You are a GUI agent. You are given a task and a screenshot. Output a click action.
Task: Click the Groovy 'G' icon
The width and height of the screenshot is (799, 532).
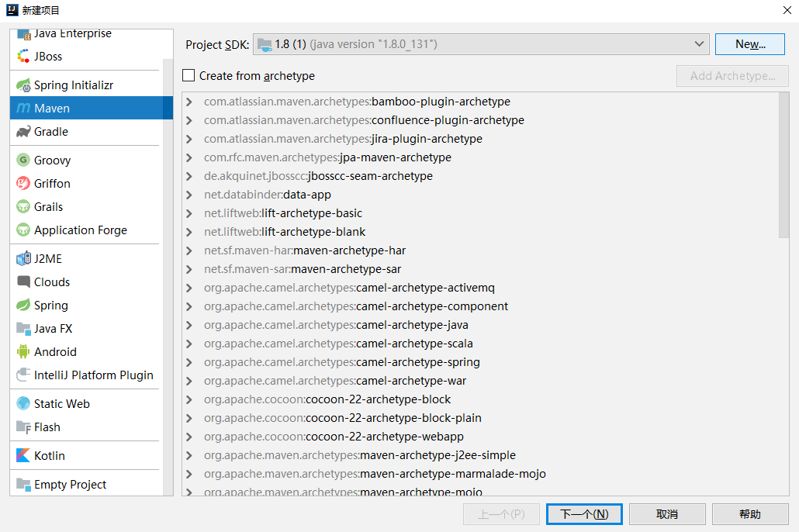(x=23, y=160)
